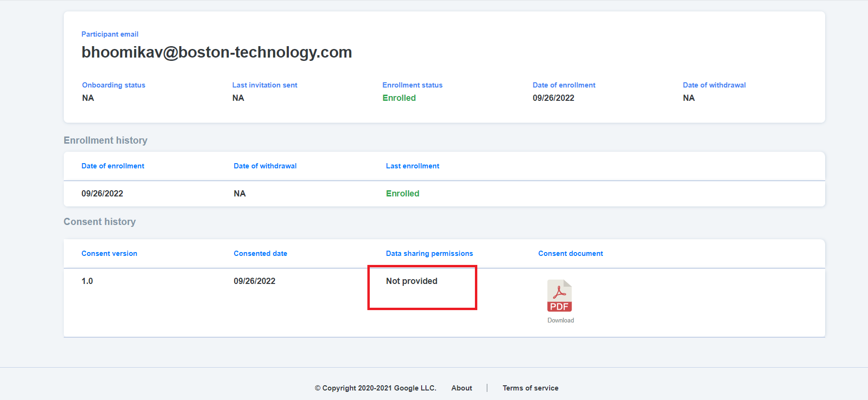Click the Last invitation sent label
This screenshot has height=400, width=868.
point(265,85)
